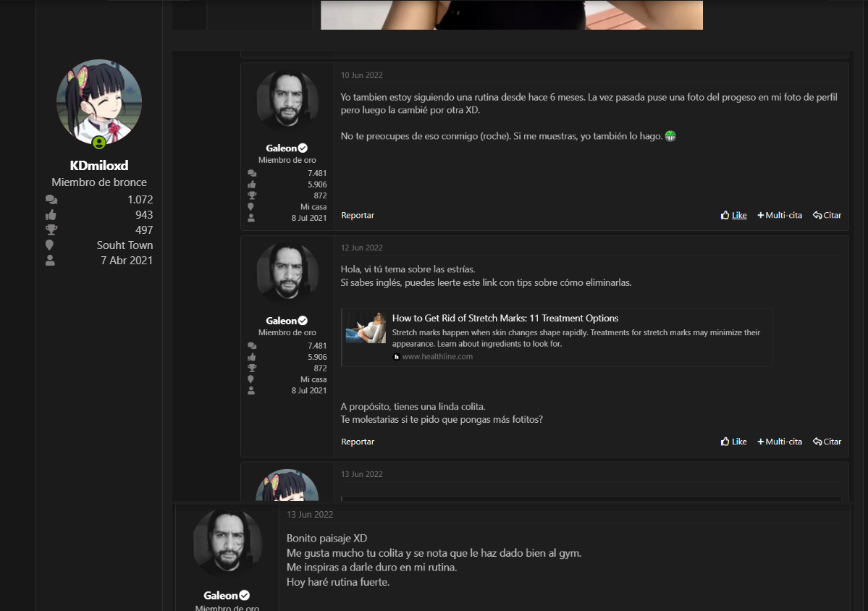Report the 10 Jun post via Reportar
The height and width of the screenshot is (611, 868).
tap(358, 216)
